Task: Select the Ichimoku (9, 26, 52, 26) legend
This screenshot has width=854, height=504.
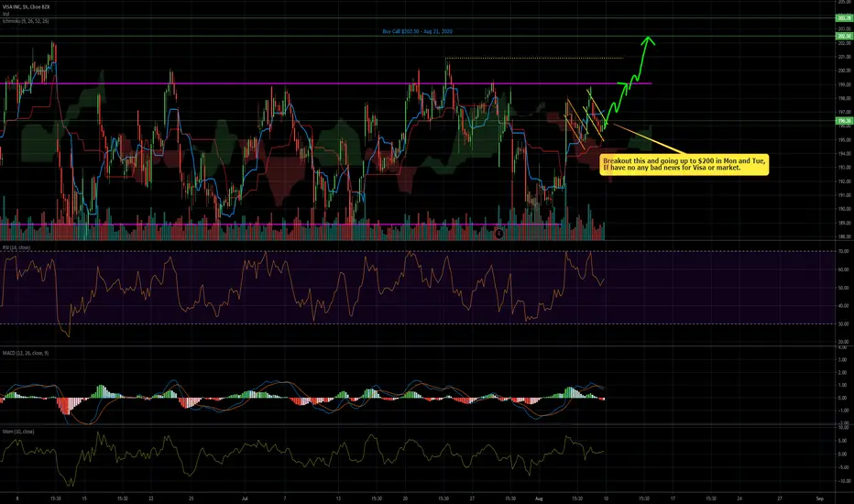Action: tap(26, 21)
